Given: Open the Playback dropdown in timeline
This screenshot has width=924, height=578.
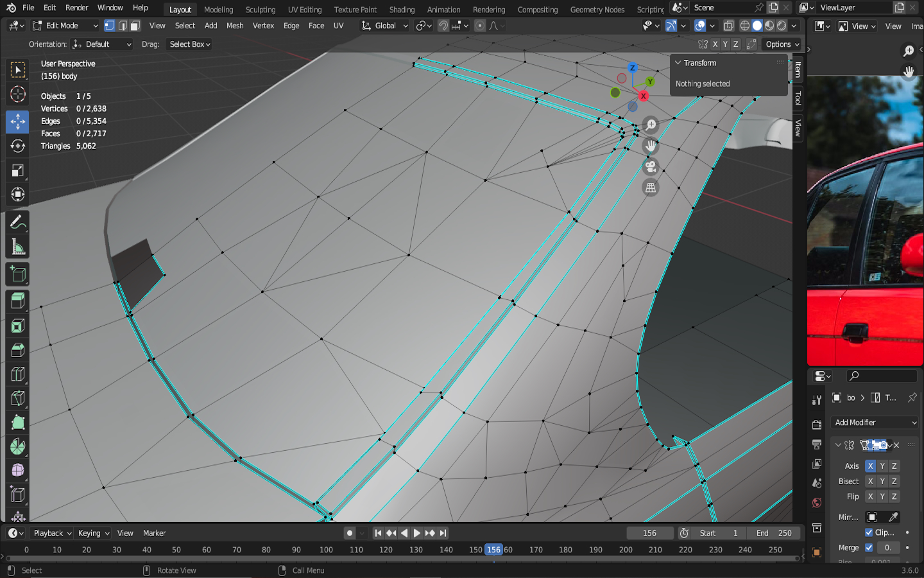Looking at the screenshot, I should click(52, 533).
